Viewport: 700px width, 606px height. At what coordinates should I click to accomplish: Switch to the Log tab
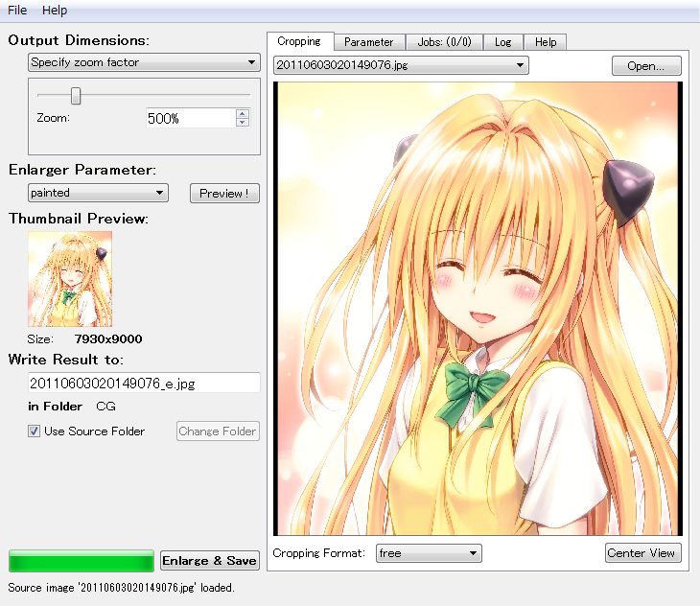(503, 42)
